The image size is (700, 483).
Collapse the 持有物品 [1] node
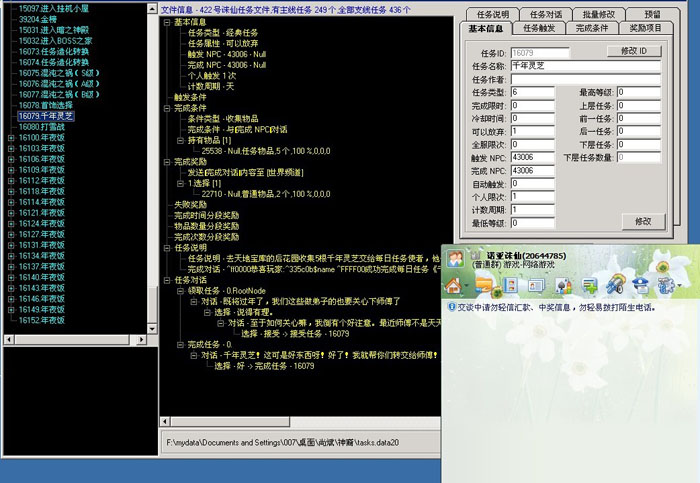click(x=178, y=141)
